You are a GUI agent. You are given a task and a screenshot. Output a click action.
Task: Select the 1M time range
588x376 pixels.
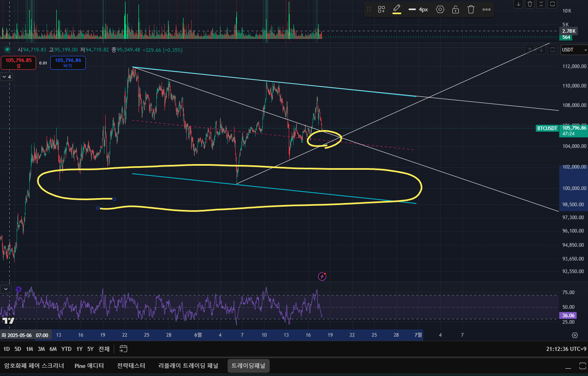point(30,349)
